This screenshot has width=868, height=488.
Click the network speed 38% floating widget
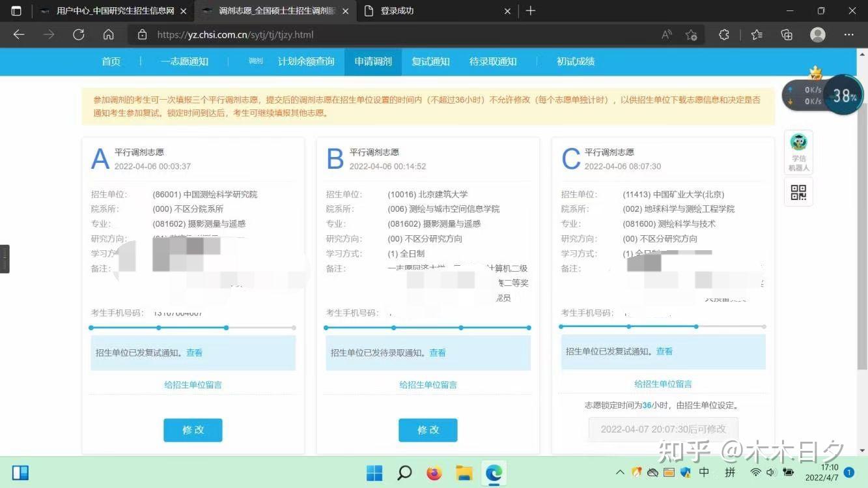822,95
